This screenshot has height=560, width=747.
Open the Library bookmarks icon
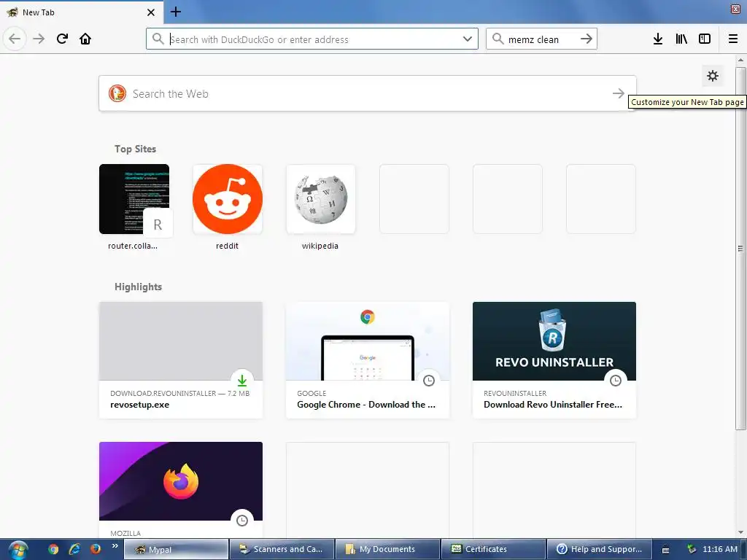(681, 39)
